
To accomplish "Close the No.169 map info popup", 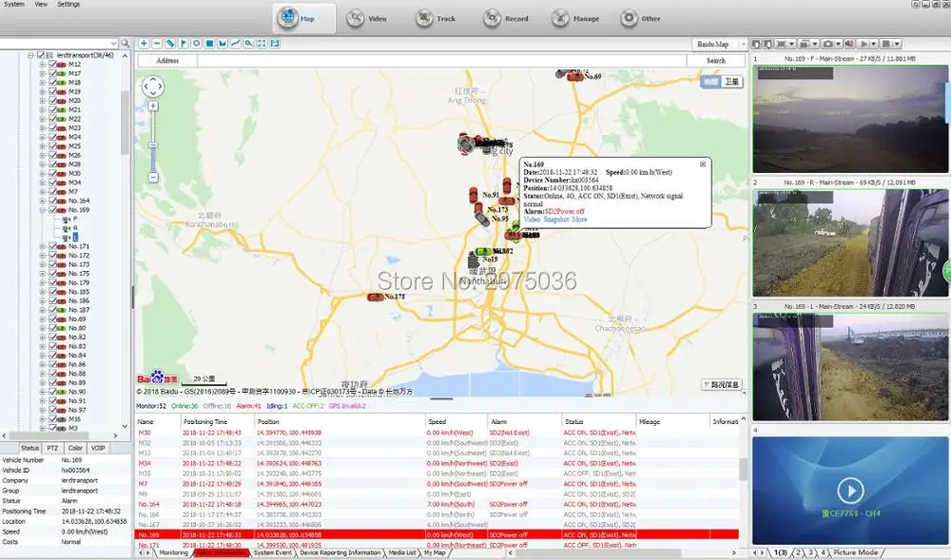I will [x=703, y=164].
